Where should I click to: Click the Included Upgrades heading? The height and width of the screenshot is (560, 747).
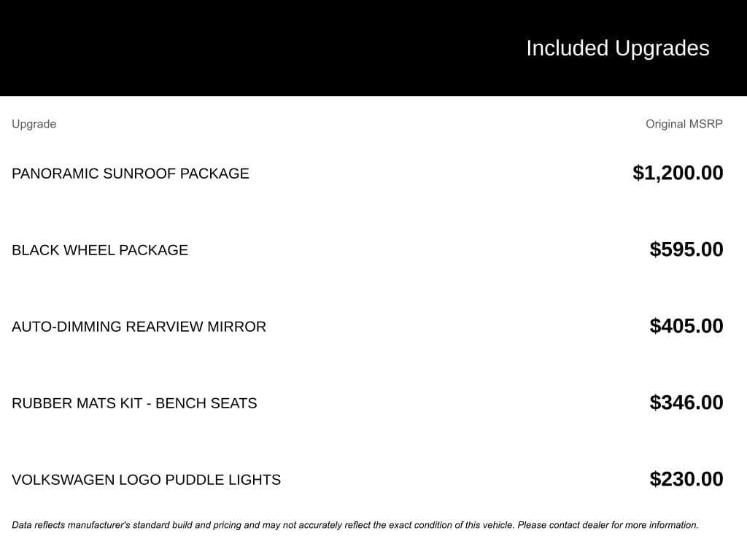617,48
